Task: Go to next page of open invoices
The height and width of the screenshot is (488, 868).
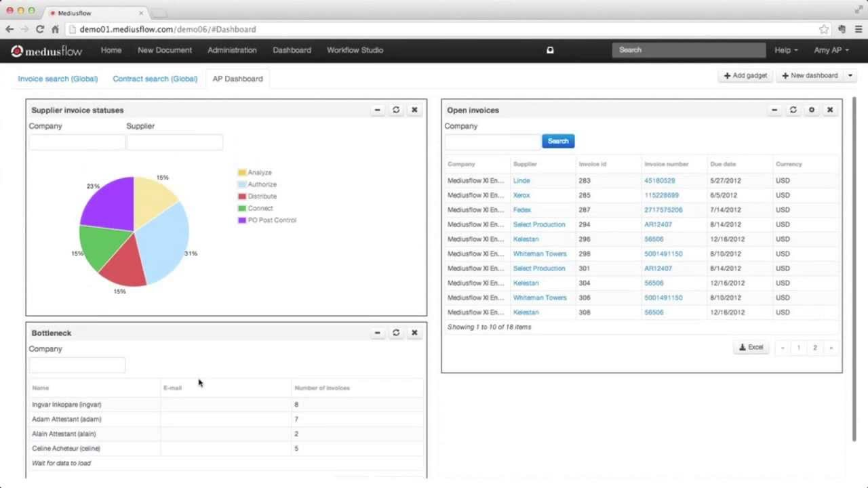Action: (831, 348)
